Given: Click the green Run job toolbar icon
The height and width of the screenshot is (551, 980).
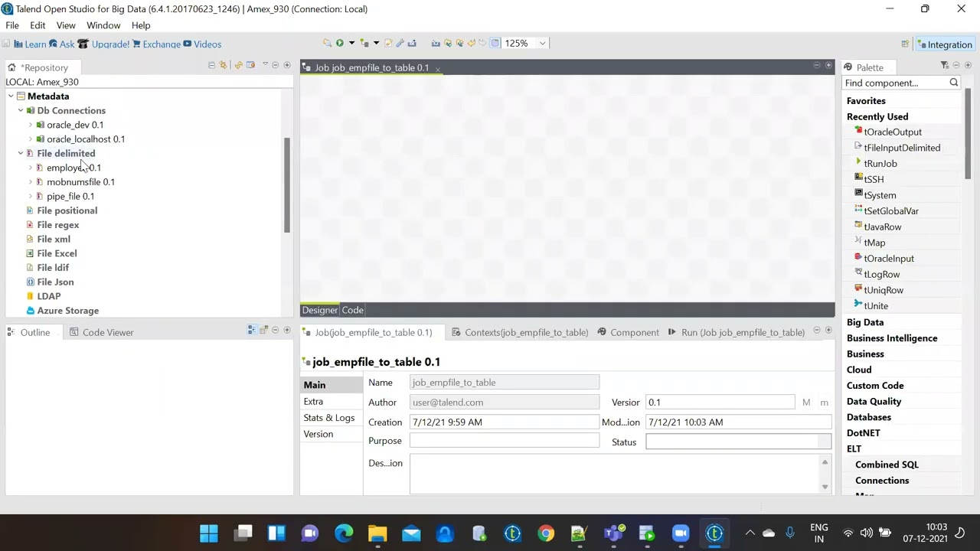Looking at the screenshot, I should coord(340,43).
